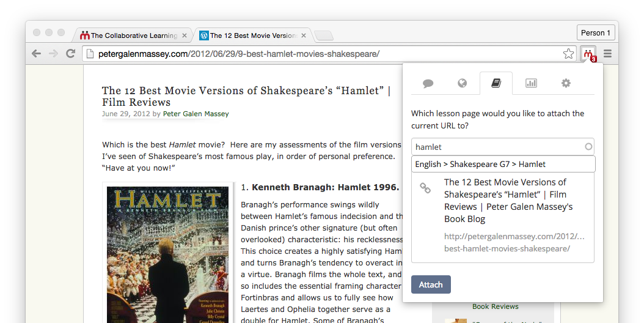Open the globe tab in extension popup
Viewport: 644px width, 323px height.
(462, 84)
